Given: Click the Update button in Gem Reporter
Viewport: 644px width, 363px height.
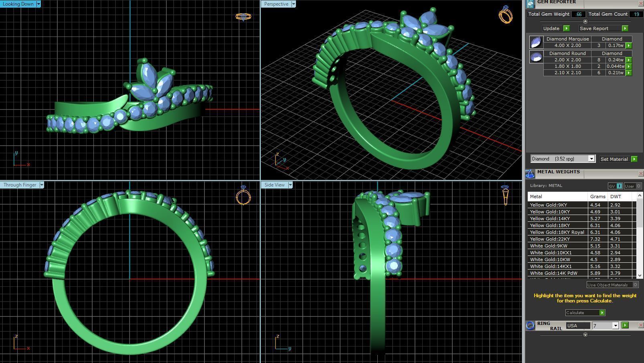Looking at the screenshot, I should click(x=551, y=28).
